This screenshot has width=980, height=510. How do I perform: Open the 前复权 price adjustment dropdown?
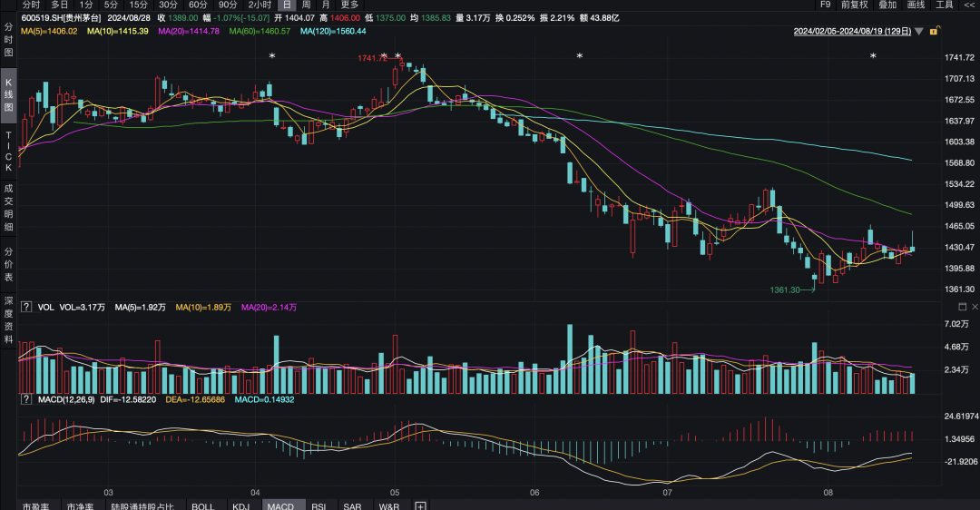pos(854,5)
